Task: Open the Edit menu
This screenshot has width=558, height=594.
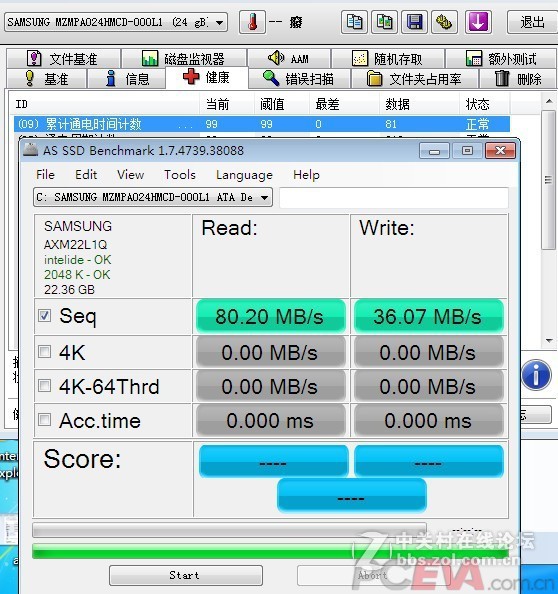Action: click(86, 175)
